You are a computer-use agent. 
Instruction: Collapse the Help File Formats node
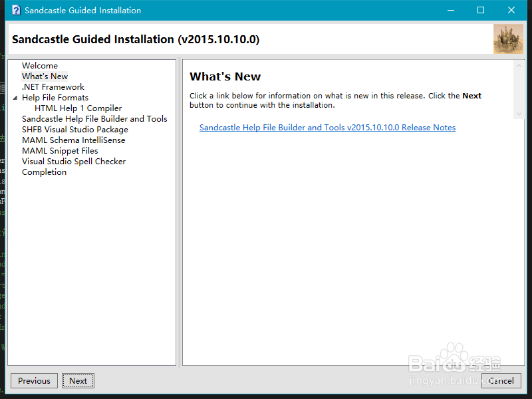point(15,98)
